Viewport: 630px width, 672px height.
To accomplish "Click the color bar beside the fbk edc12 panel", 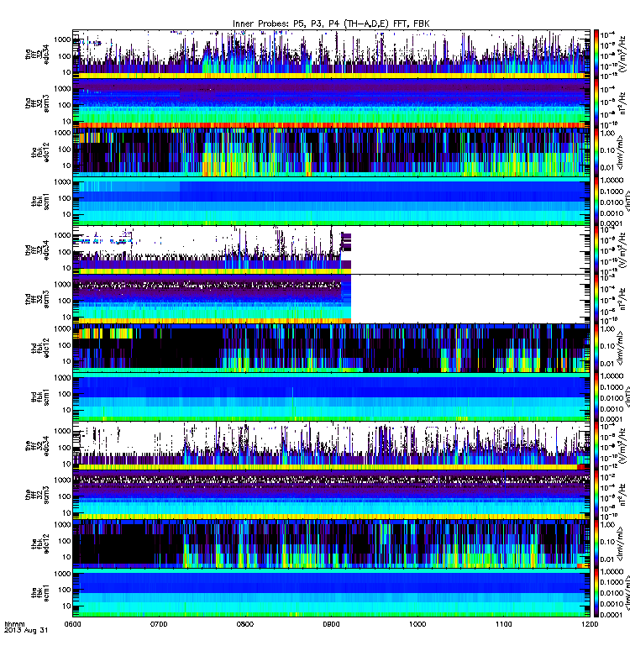I will click(596, 543).
